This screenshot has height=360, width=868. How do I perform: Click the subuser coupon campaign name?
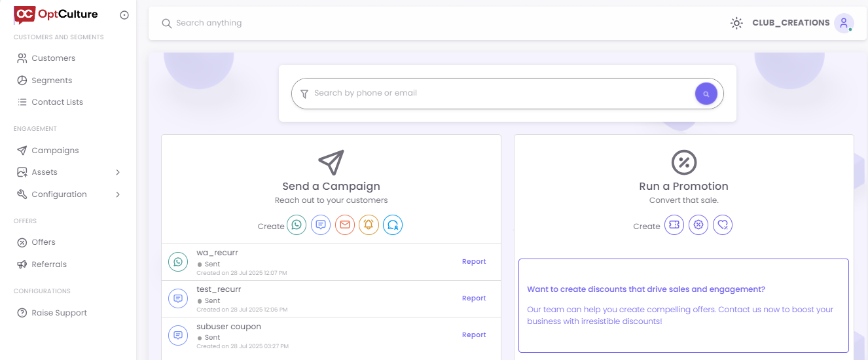pos(229,327)
